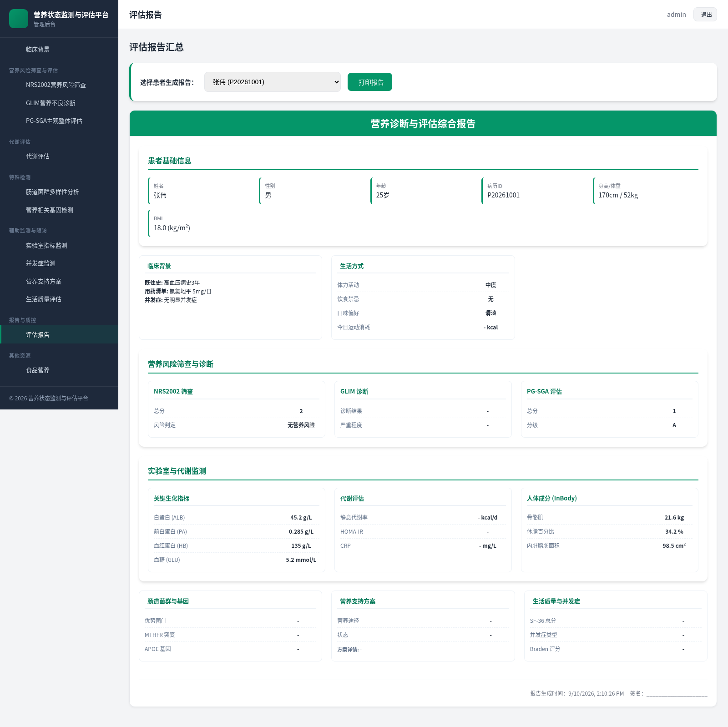Viewport: 728px width, 727px height.
Task: Click the 营养途径 row
Action: coord(423,621)
